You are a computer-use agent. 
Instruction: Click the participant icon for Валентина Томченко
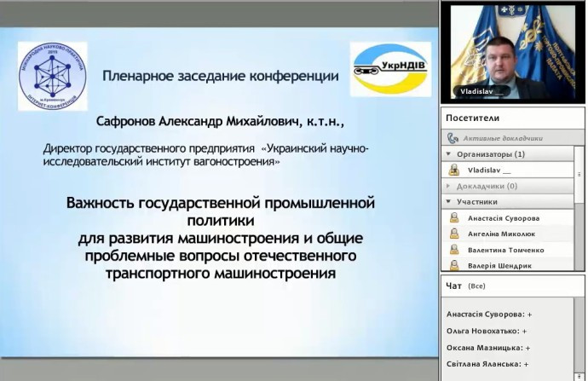(455, 250)
